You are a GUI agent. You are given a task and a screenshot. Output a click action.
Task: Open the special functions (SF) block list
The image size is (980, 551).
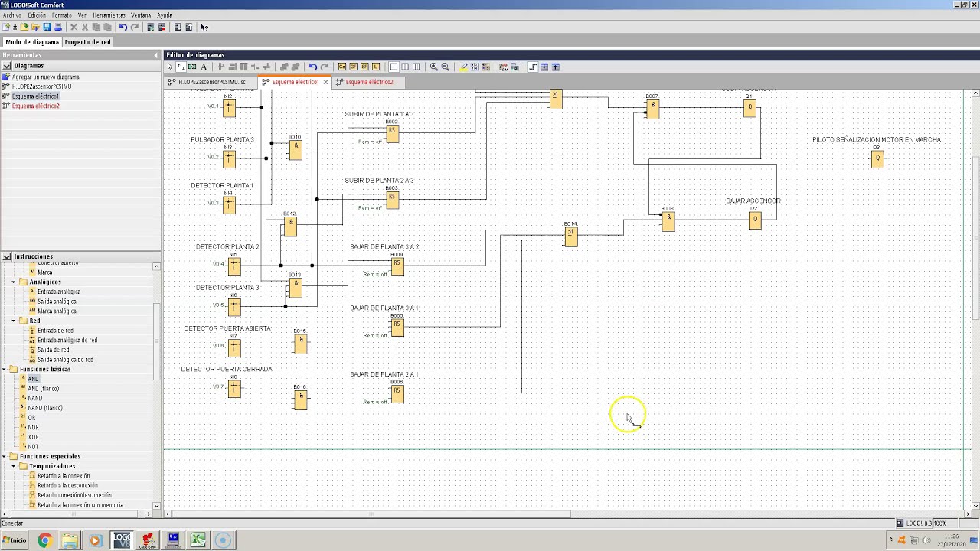(364, 67)
